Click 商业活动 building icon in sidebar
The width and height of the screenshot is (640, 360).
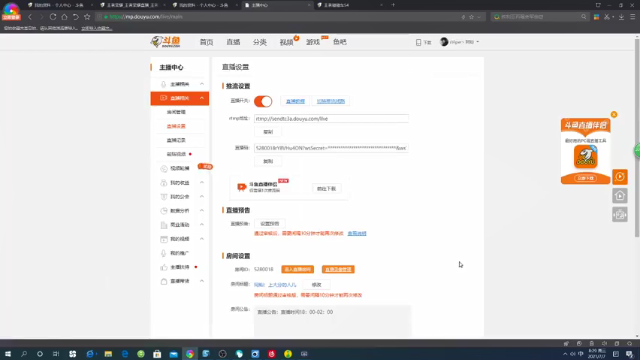pyautogui.click(x=164, y=225)
